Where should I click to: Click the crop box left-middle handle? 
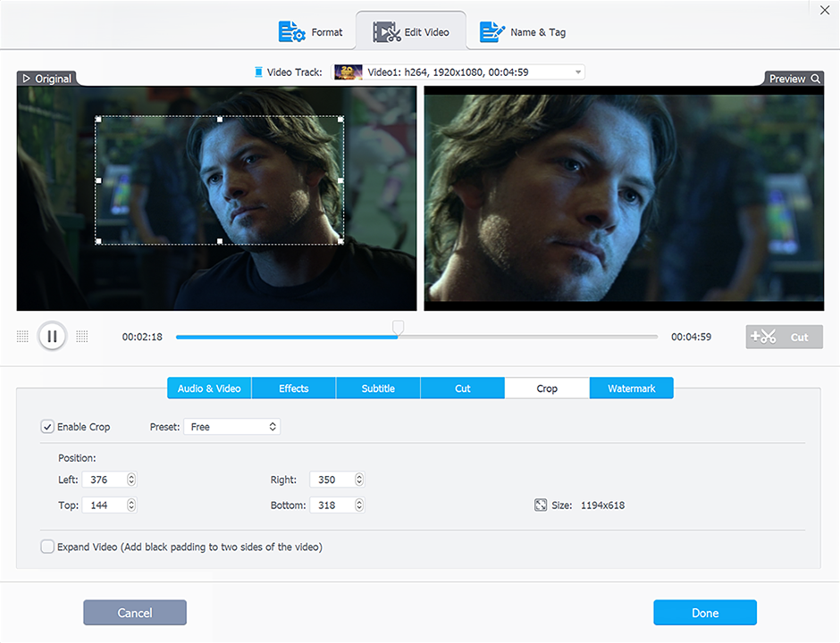point(98,180)
